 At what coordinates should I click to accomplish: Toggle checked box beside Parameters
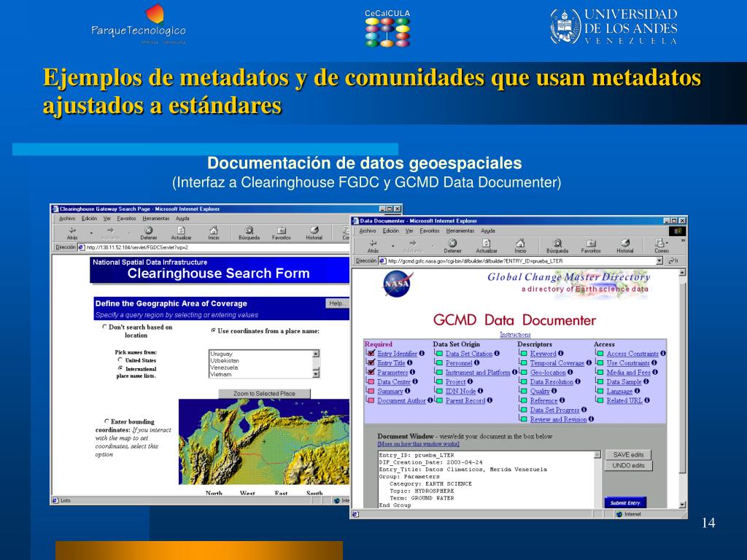pos(371,372)
